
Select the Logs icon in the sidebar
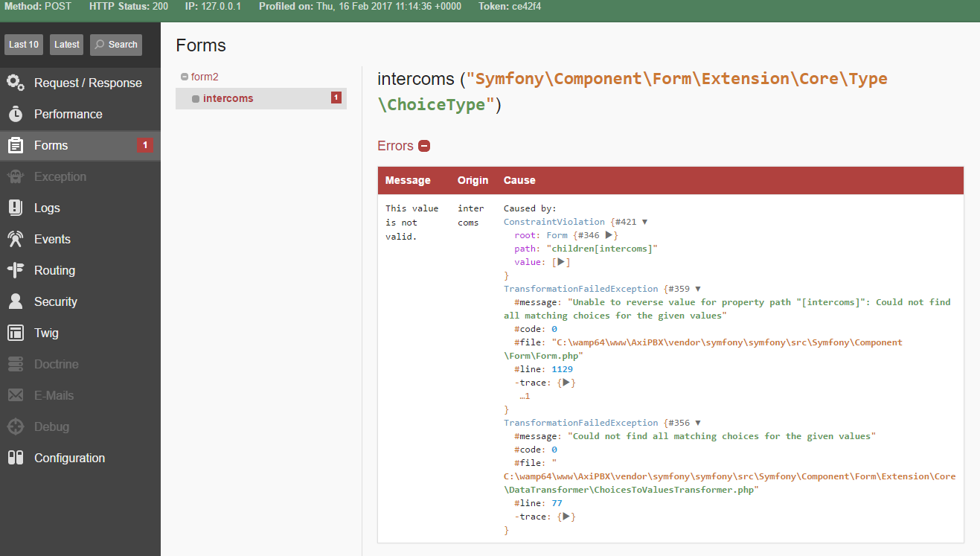(x=16, y=208)
